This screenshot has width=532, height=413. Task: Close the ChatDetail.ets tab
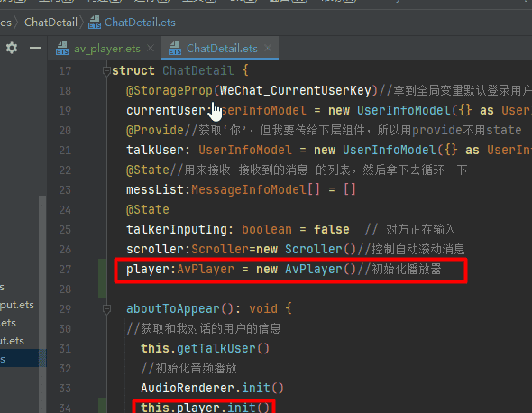click(268, 48)
